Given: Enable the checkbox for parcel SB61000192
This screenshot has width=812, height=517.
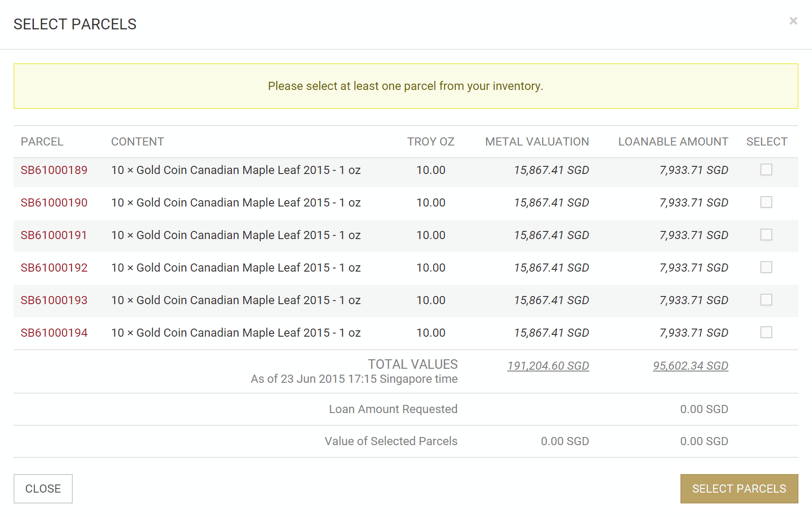Looking at the screenshot, I should point(766,267).
